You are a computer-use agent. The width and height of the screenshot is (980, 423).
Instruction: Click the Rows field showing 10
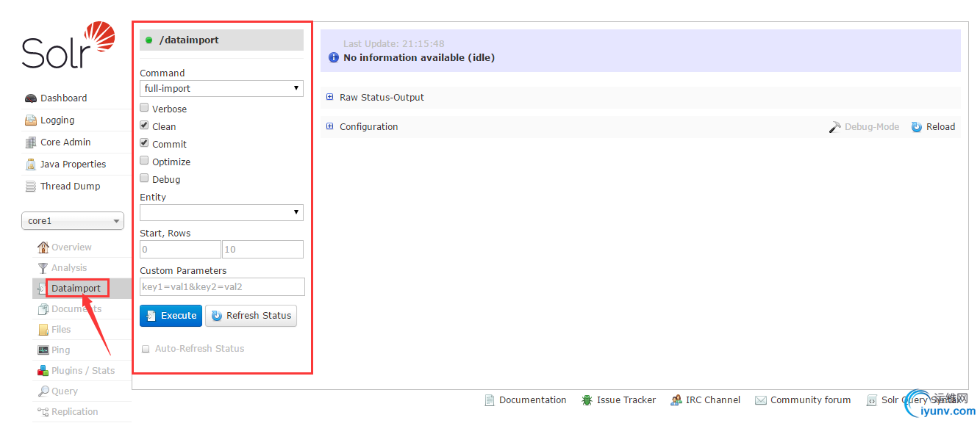(263, 250)
